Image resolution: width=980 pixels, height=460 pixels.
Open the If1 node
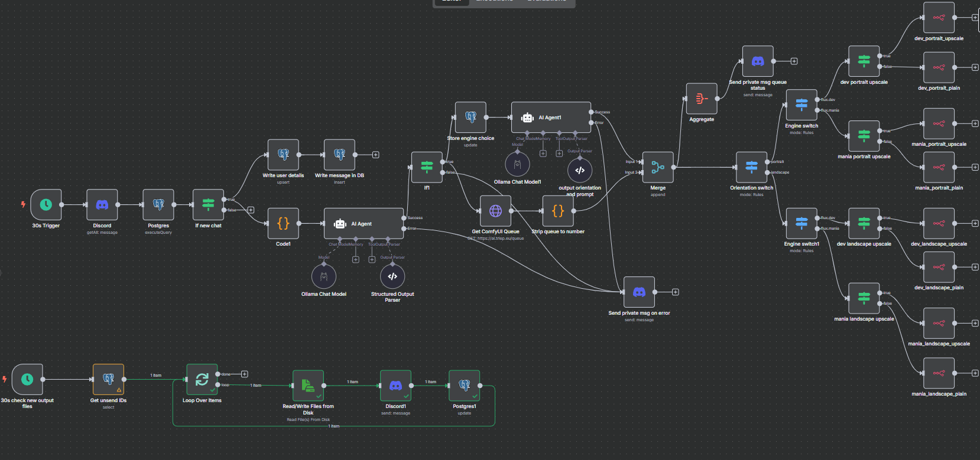(x=427, y=167)
